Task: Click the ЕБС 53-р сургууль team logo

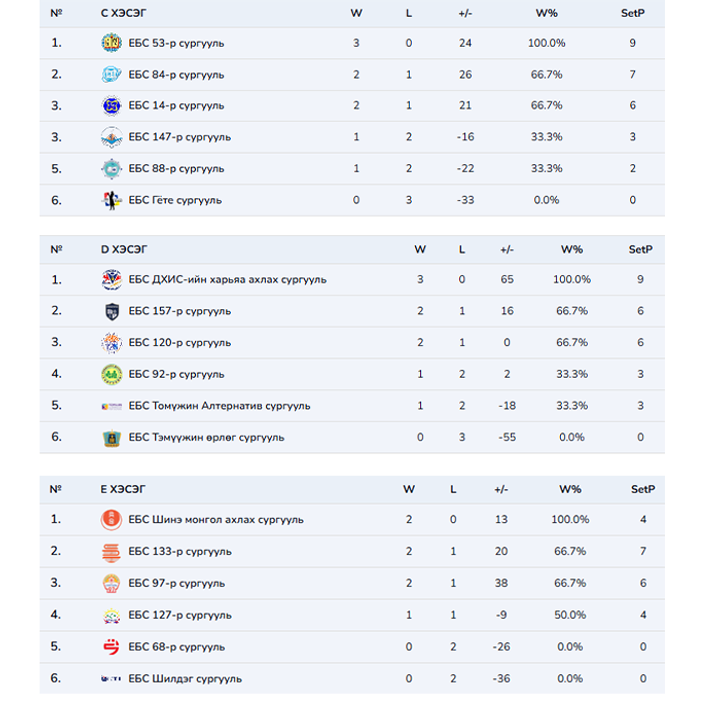Action: click(111, 43)
